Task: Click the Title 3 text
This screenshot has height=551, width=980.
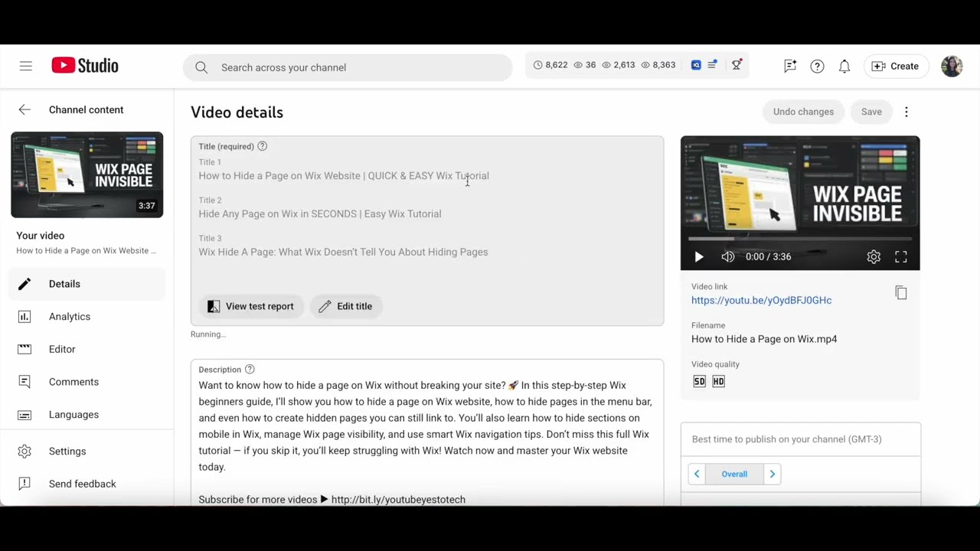Action: click(343, 253)
